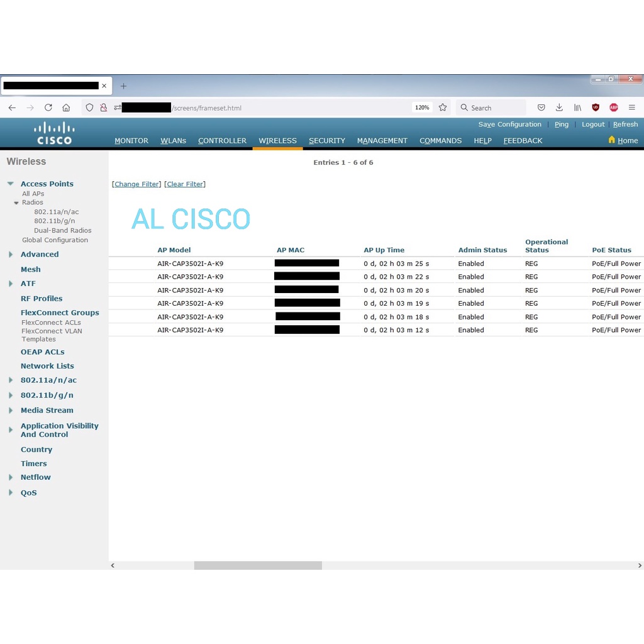Screen dimensions: 644x644
Task: Expand the 802.11a/n/ac sidebar section
Action: tap(11, 380)
